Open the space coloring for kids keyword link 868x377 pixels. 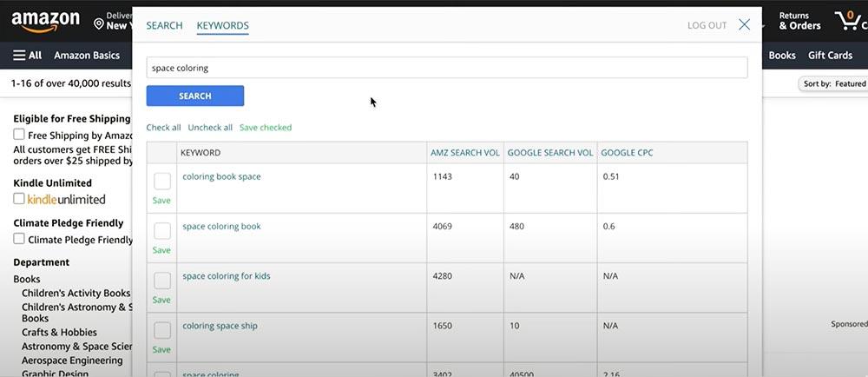227,276
